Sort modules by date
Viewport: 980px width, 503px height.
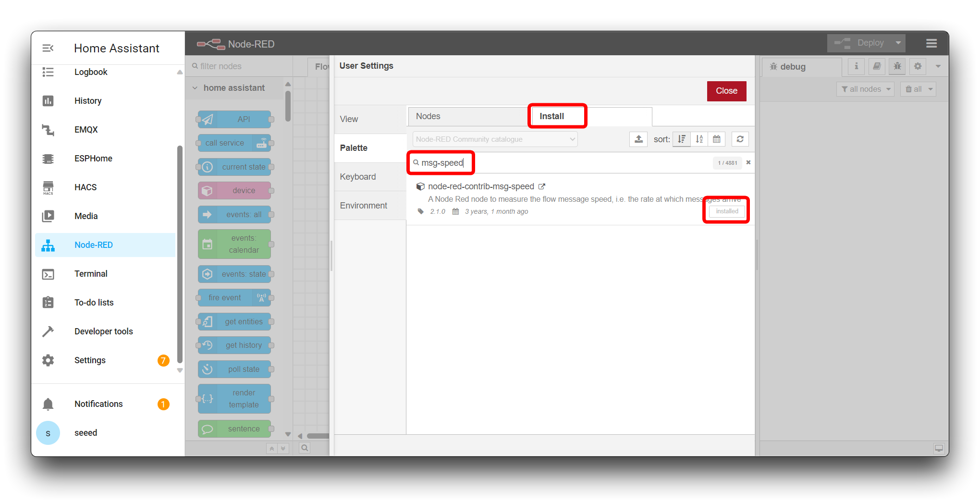click(x=716, y=139)
